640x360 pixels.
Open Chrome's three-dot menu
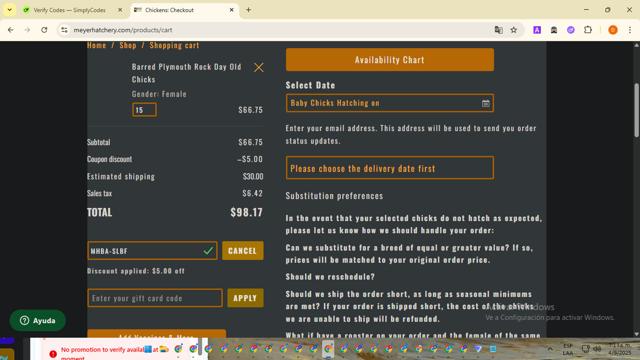click(x=630, y=30)
